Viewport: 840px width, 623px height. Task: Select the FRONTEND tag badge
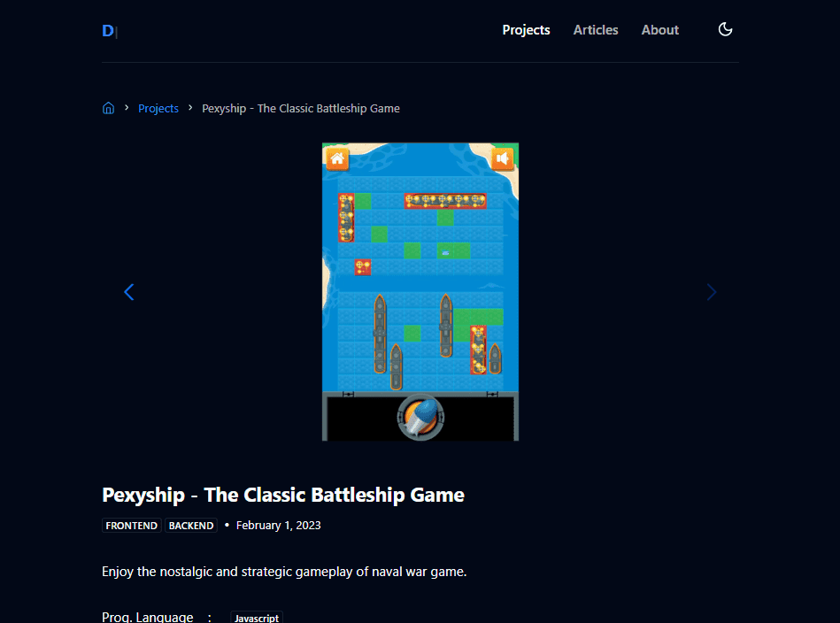(x=132, y=526)
